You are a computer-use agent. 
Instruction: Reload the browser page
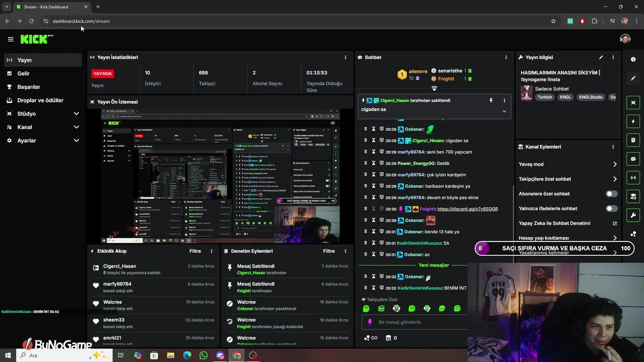(x=31, y=21)
